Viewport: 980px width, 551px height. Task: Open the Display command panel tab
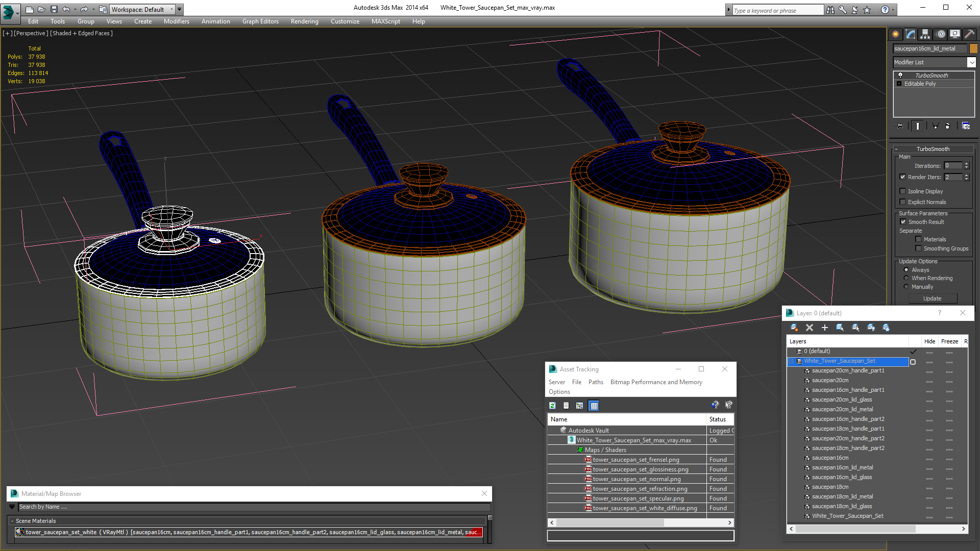954,34
